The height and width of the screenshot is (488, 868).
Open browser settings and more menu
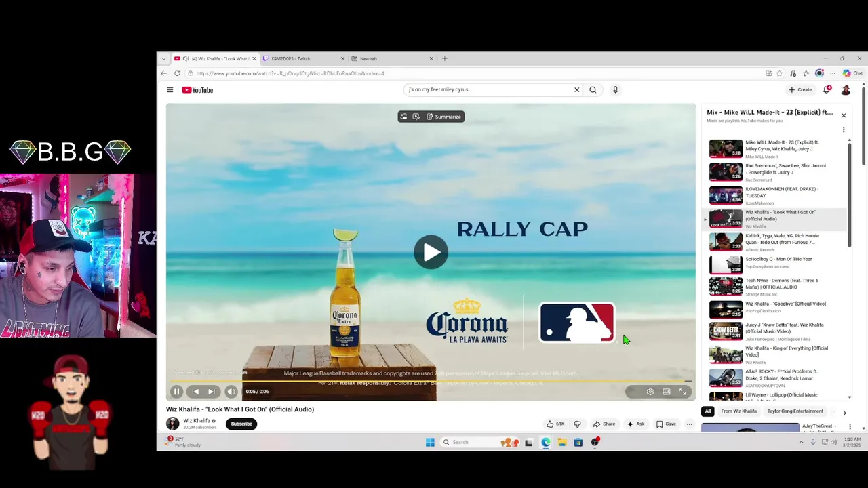coord(833,73)
